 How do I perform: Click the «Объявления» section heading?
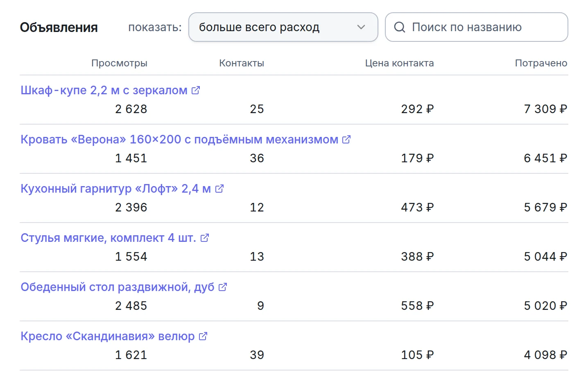59,27
